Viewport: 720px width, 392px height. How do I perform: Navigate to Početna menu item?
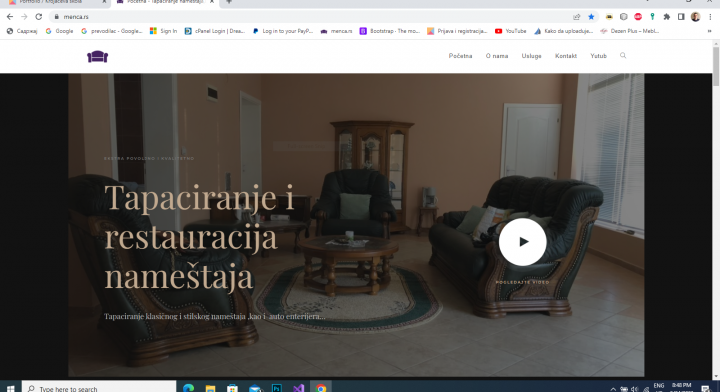tap(460, 56)
